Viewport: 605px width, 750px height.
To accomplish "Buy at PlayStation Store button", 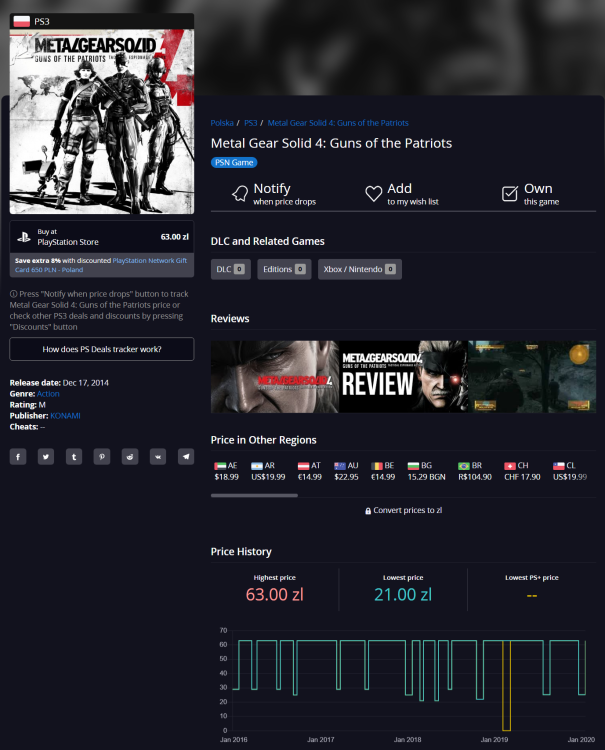I will pos(102,237).
